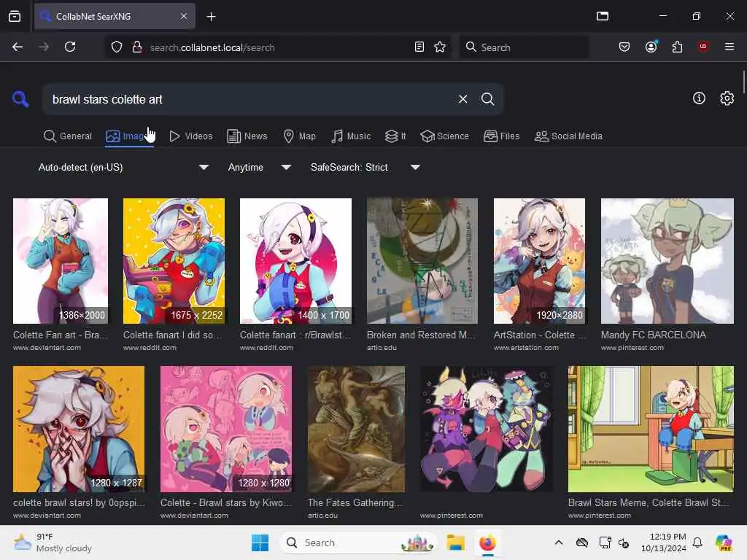The width and height of the screenshot is (747, 560).
Task: Open the Brawl Stars Meme Colette thumbnail
Action: [x=651, y=429]
